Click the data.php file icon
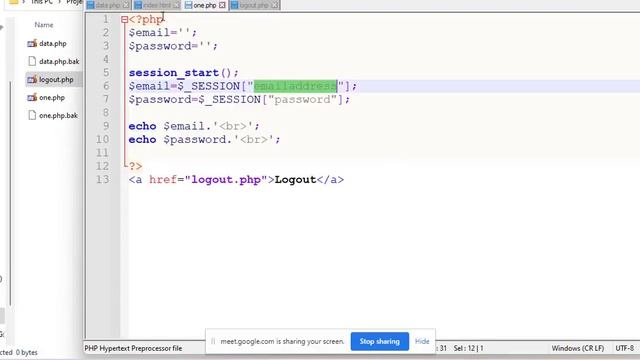The height and width of the screenshot is (360, 640). [32, 43]
